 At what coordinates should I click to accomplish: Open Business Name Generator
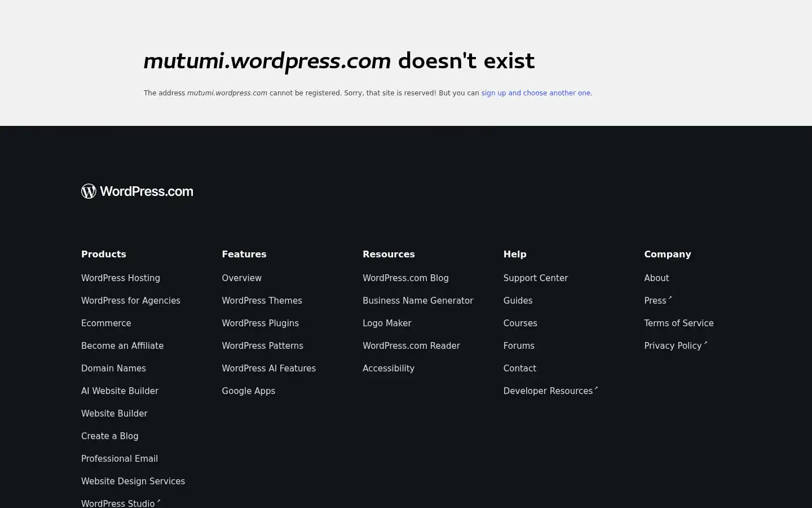tap(418, 300)
